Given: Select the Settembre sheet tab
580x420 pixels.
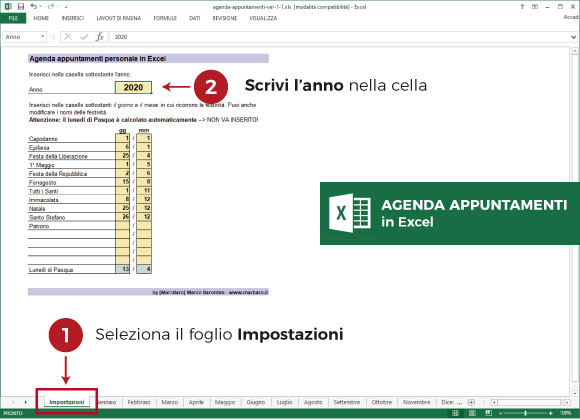Looking at the screenshot, I should pyautogui.click(x=347, y=402).
